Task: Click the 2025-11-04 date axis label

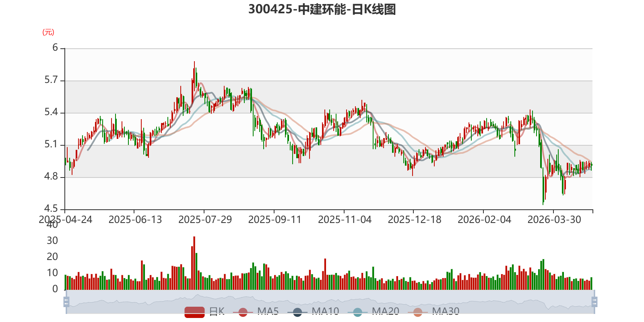Action: coord(345,220)
